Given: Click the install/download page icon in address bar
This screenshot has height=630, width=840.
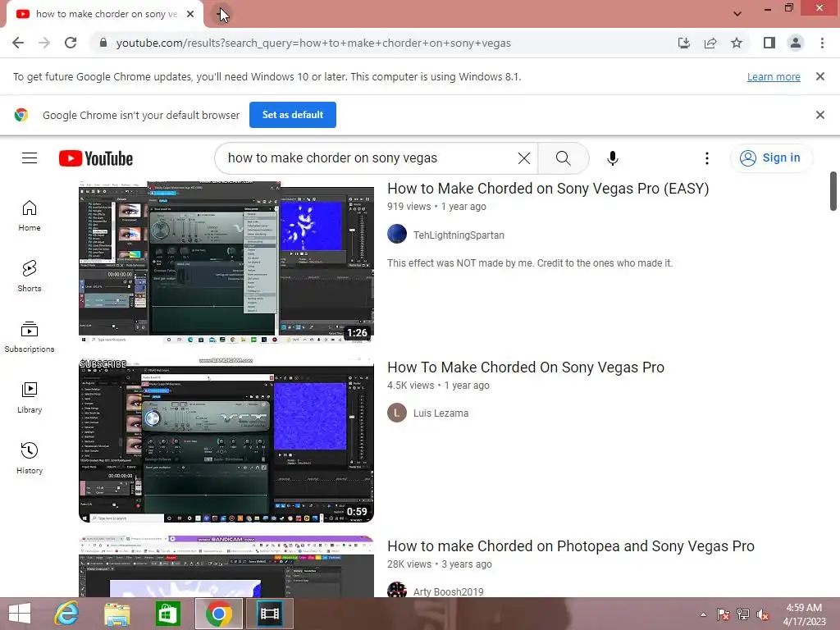Looking at the screenshot, I should [683, 43].
